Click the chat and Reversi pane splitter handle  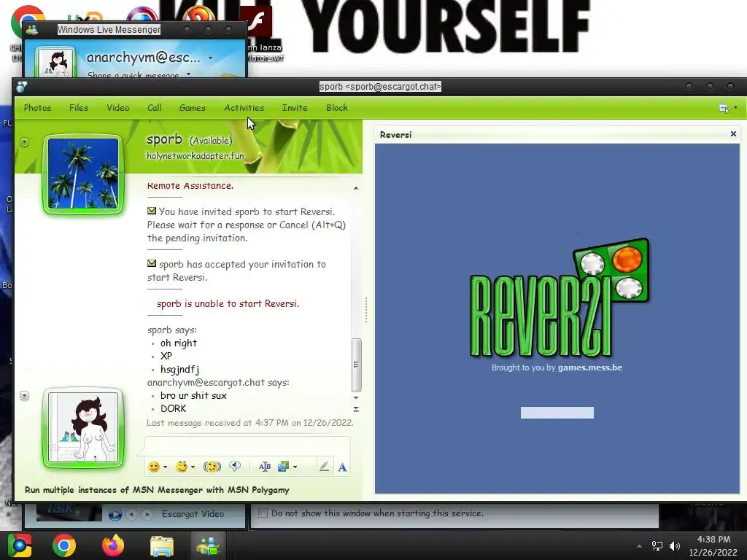[x=366, y=310]
